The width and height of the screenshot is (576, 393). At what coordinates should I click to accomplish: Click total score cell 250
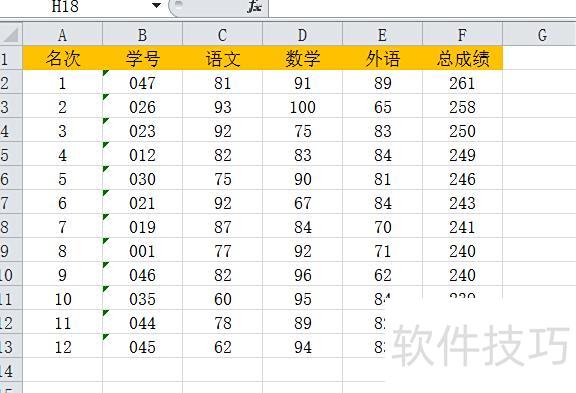(x=462, y=131)
